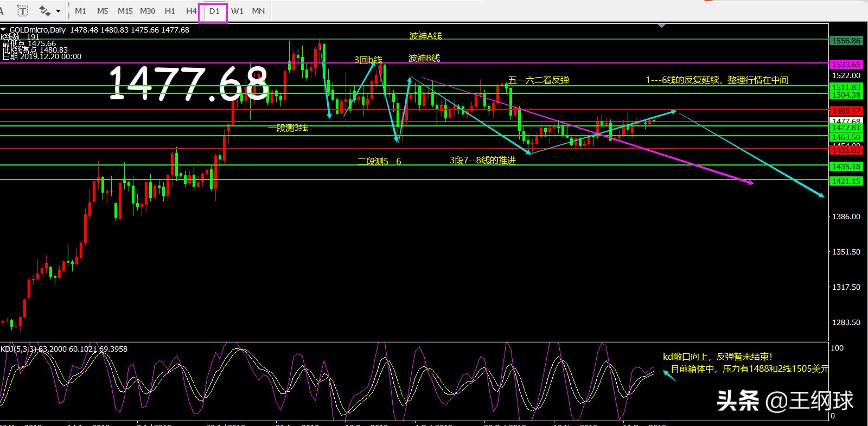Select the green 1421.15 price label
Screen dimensions: 868x426
846,181
